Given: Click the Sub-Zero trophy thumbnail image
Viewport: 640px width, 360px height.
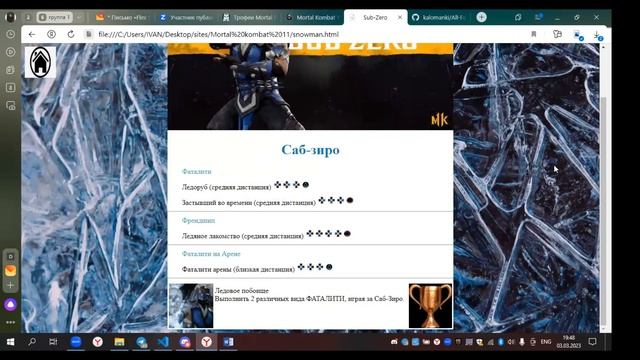Looking at the screenshot, I should (191, 306).
